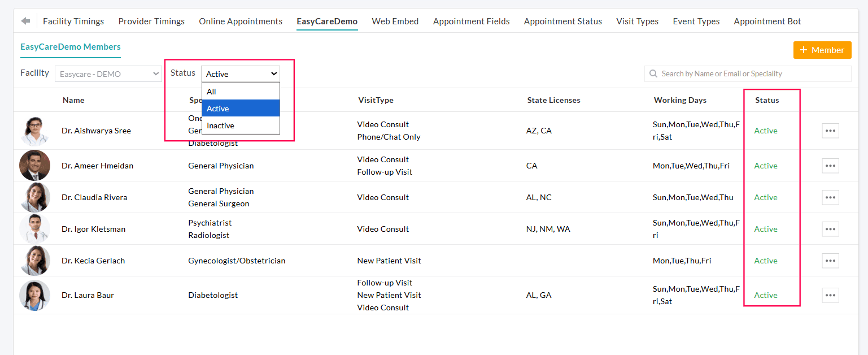This screenshot has width=868, height=355.
Task: Open the Visit Types tab
Action: tap(637, 21)
